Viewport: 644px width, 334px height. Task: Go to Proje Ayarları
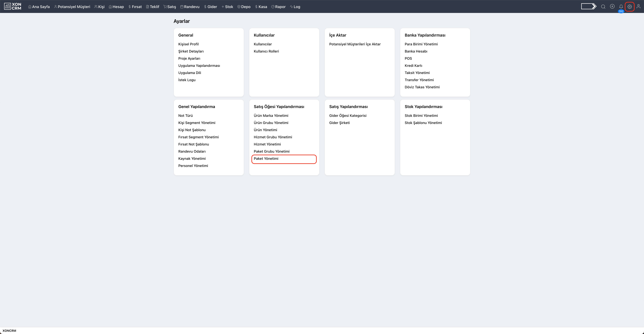(189, 58)
